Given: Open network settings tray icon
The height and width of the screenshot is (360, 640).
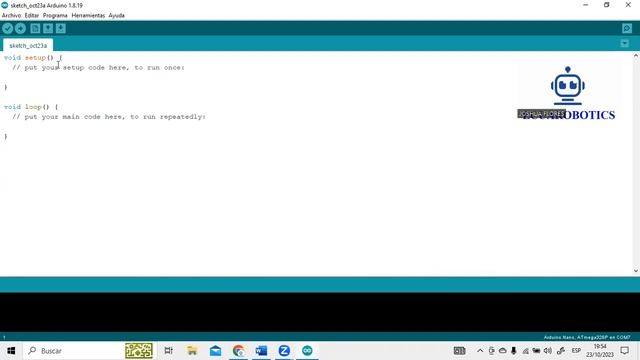Looking at the screenshot, I should [525, 351].
